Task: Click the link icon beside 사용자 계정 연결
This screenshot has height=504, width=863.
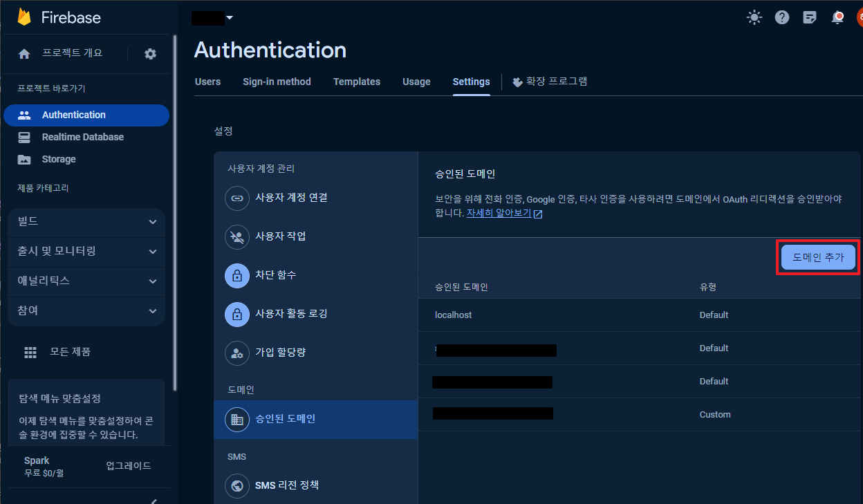Action: coord(237,198)
